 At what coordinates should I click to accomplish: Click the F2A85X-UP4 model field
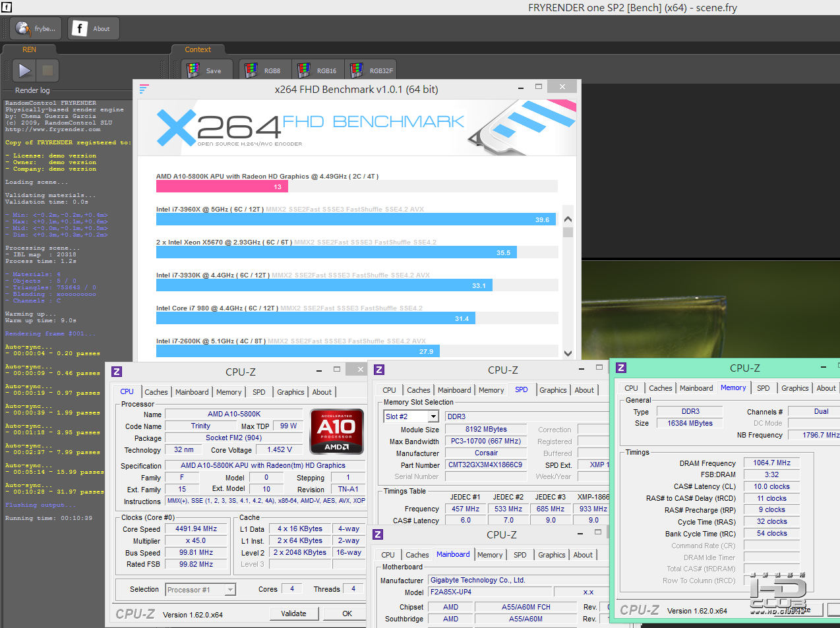coord(490,592)
